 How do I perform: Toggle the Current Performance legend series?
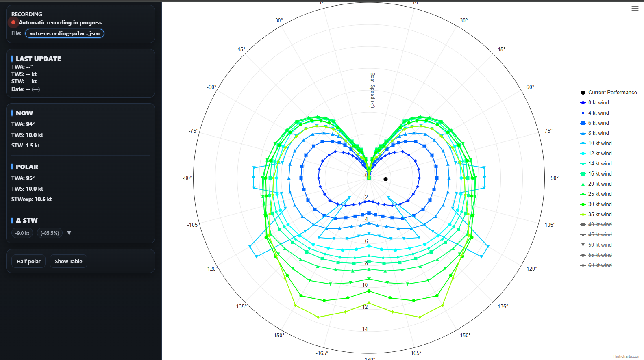(x=609, y=92)
